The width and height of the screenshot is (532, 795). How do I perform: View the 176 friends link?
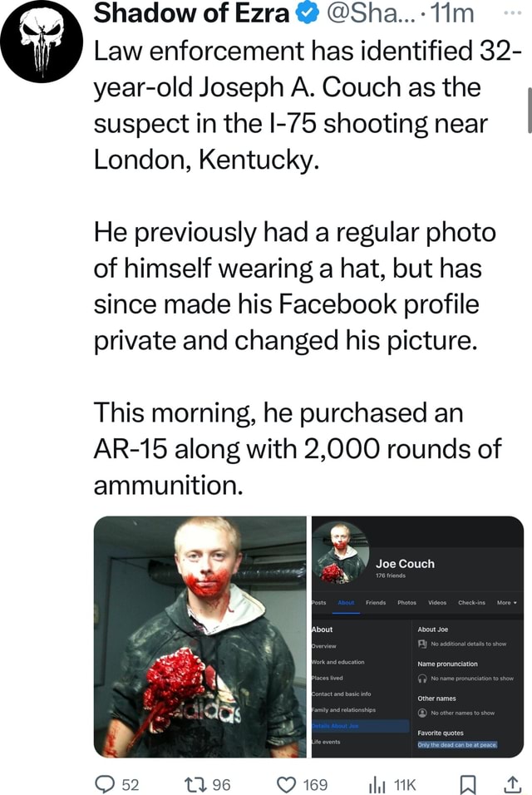coord(390,576)
